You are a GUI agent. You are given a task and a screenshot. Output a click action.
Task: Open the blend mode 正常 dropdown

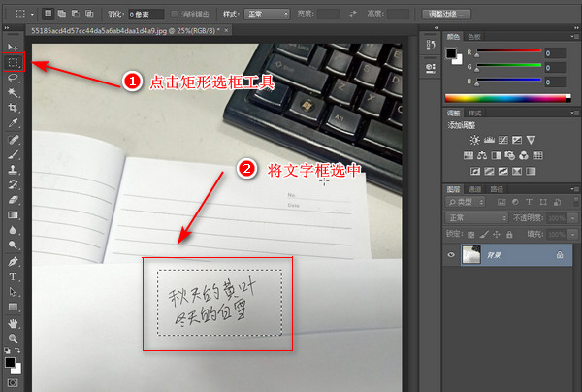coord(476,218)
